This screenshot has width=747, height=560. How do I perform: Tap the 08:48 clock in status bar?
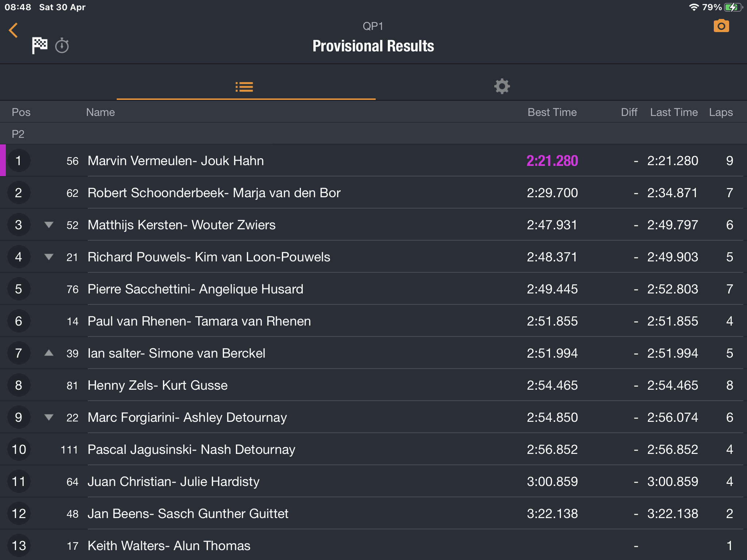click(18, 7)
